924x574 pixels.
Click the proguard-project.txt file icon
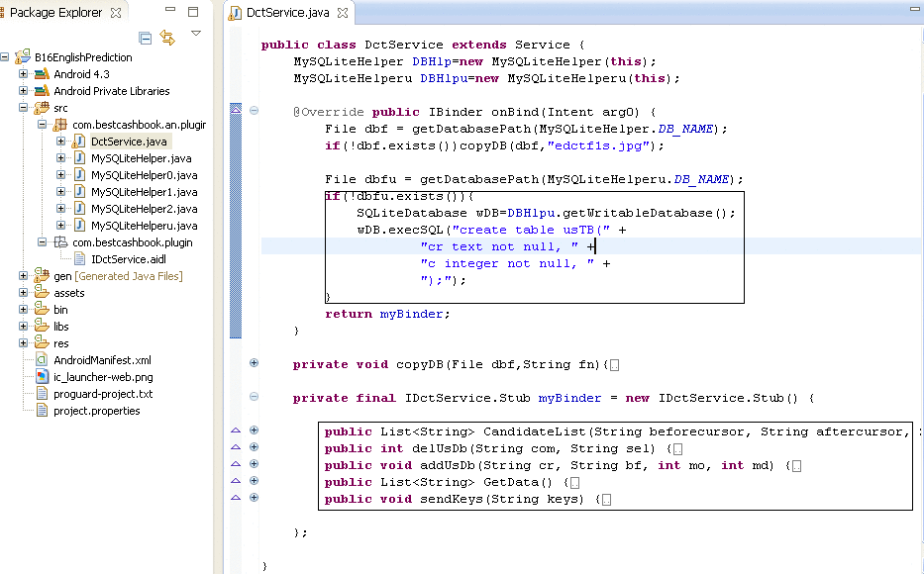[42, 393]
